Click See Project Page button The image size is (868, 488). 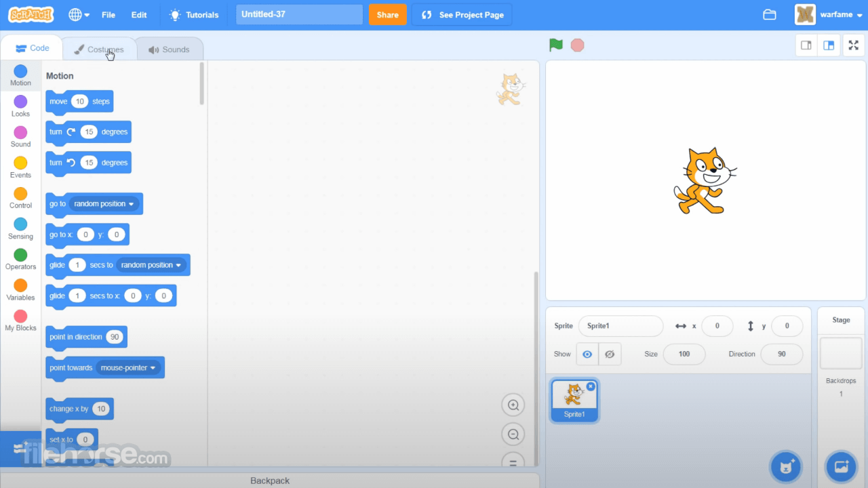[462, 15]
